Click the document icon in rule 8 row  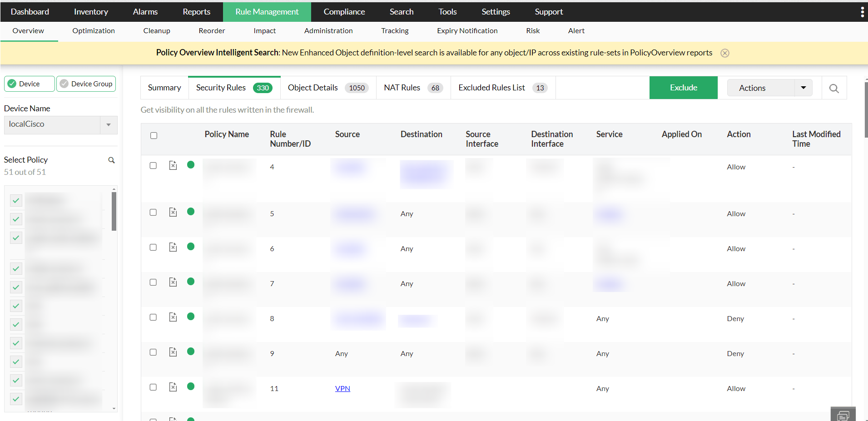pos(173,317)
